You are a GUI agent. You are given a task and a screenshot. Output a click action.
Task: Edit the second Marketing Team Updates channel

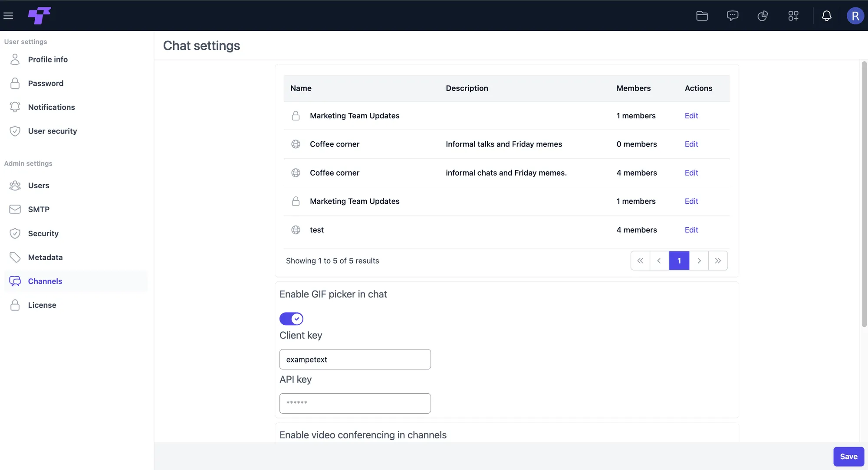(x=691, y=201)
